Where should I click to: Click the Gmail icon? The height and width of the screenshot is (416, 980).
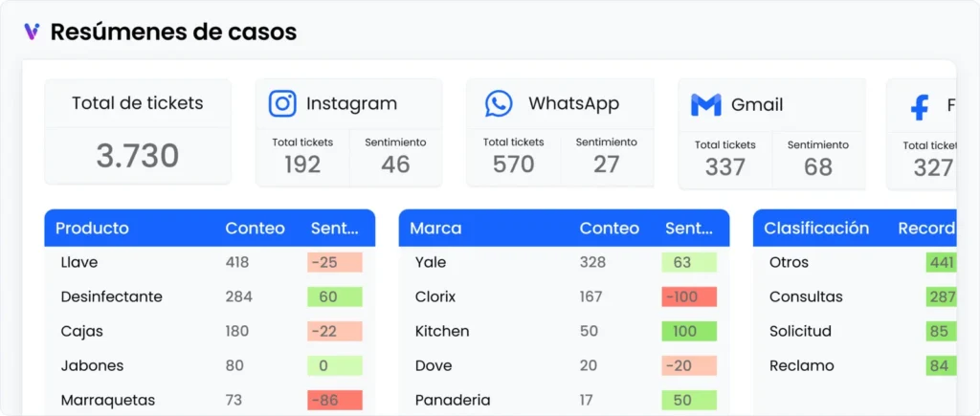pos(705,105)
